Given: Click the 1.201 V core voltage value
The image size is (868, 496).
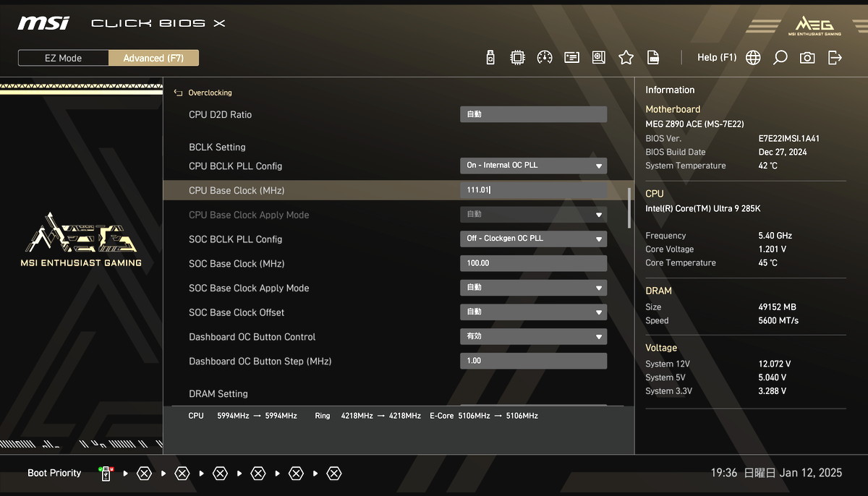Looking at the screenshot, I should [x=773, y=249].
